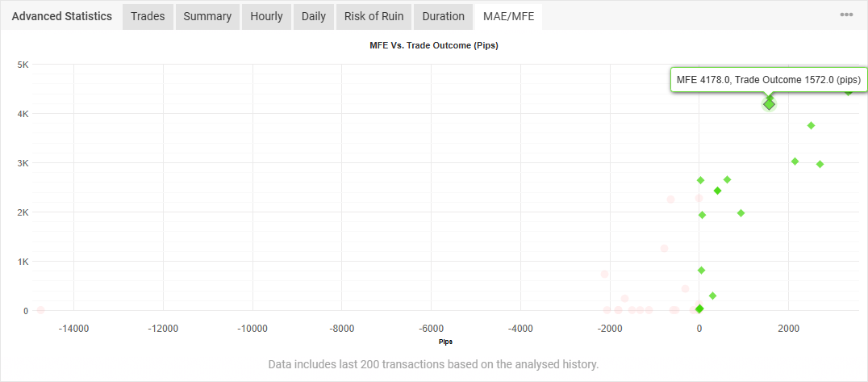Screen dimensions: 868x382
Task: Open the Risk of Ruin tab
Action: pyautogui.click(x=374, y=16)
